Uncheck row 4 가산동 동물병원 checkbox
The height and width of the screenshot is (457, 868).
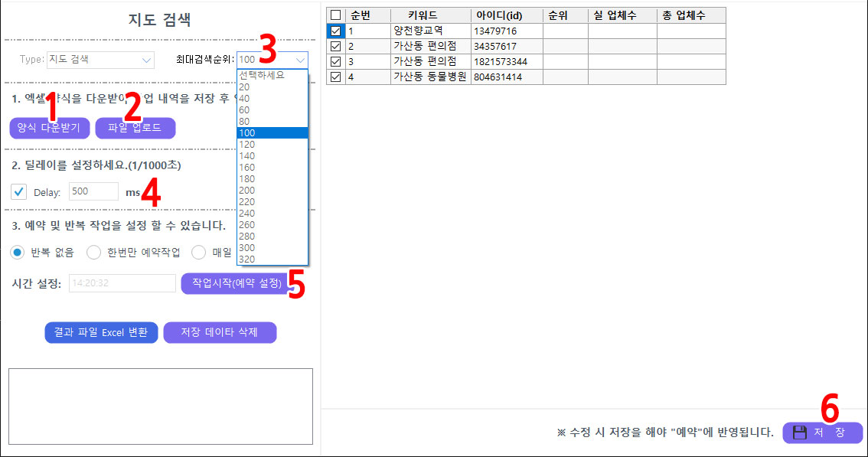pos(335,77)
